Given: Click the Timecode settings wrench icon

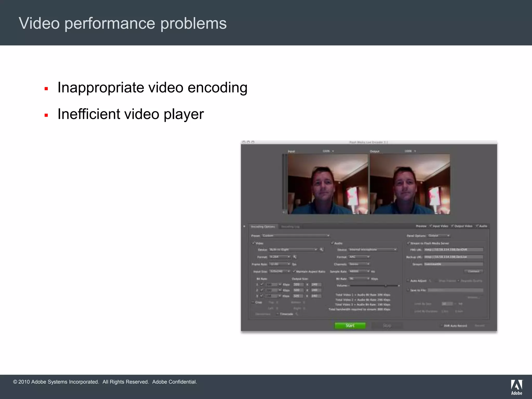Looking at the screenshot, I should click(297, 314).
